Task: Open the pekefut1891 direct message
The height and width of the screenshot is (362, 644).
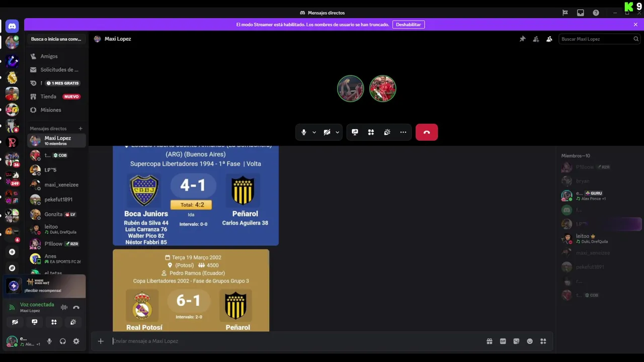Action: pos(57,200)
